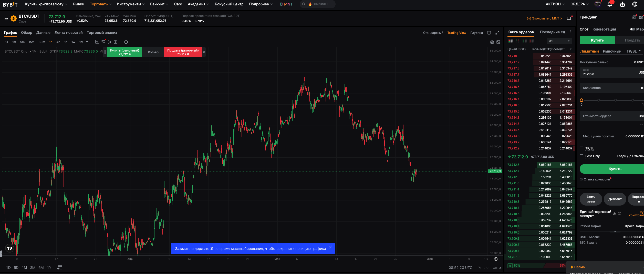Open the trading pair list hamburger menu

pyautogui.click(x=6, y=18)
